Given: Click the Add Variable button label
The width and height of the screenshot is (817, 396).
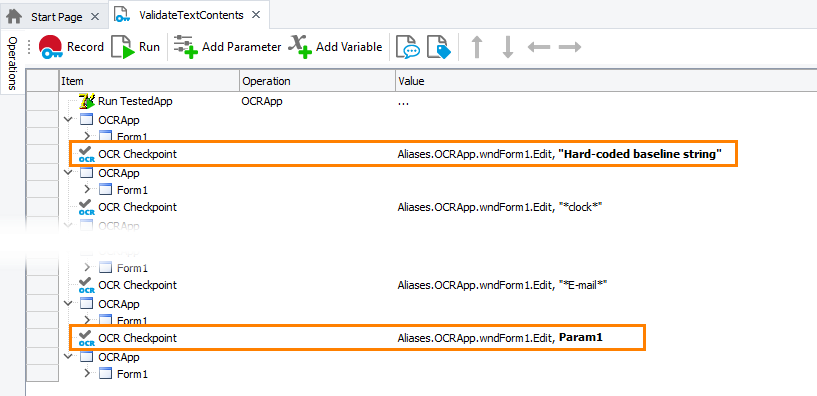Looking at the screenshot, I should tap(349, 47).
